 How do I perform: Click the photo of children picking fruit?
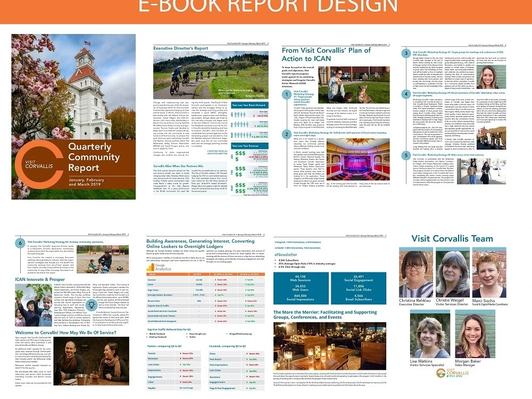pos(33,305)
